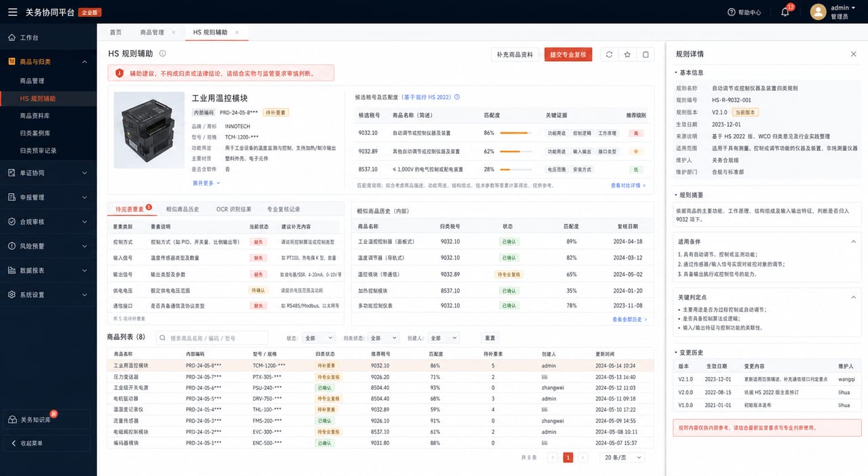
Task: Click the 单证协同 sidebar icon
Action: pyautogui.click(x=12, y=173)
